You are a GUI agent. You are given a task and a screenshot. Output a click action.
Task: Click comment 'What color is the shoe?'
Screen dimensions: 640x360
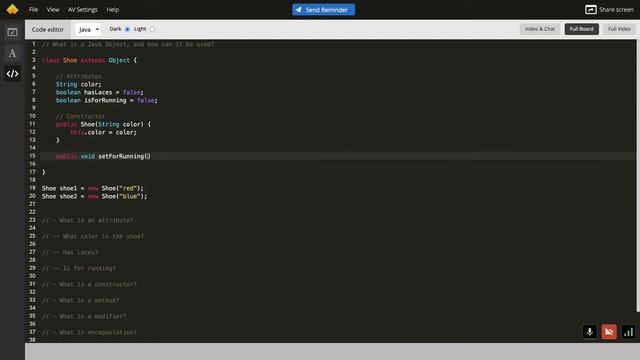click(93, 236)
